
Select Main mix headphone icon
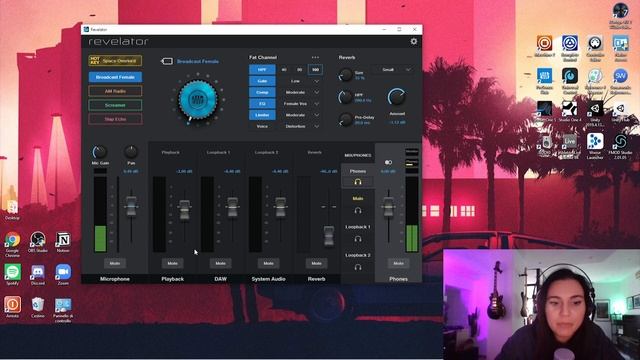(358, 211)
